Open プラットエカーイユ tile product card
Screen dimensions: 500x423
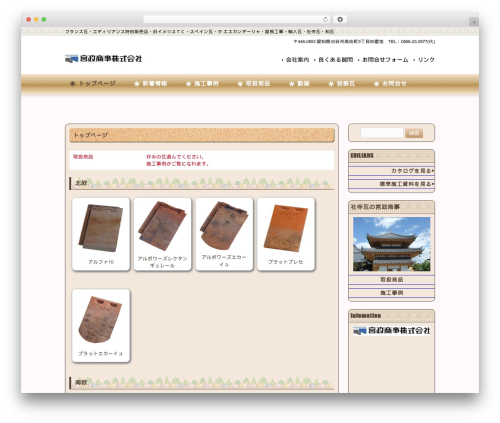tap(101, 326)
